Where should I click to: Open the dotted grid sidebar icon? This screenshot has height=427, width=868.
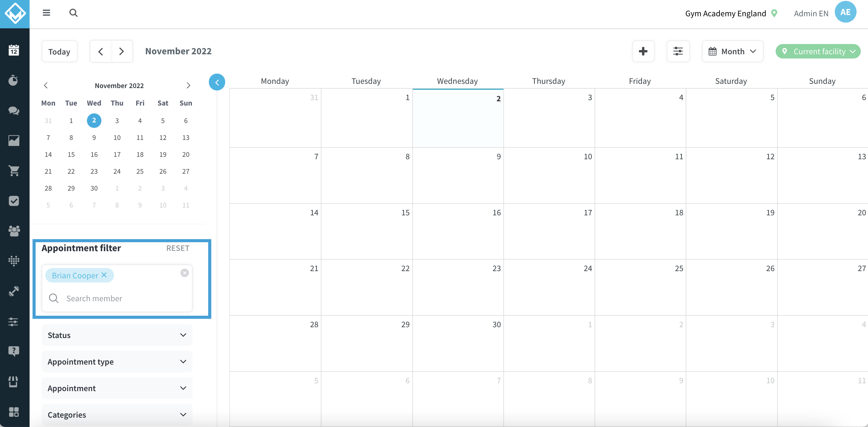(x=14, y=261)
